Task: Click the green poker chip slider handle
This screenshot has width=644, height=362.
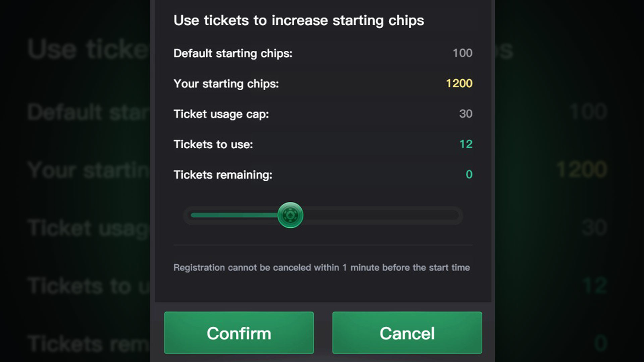Action: [290, 215]
